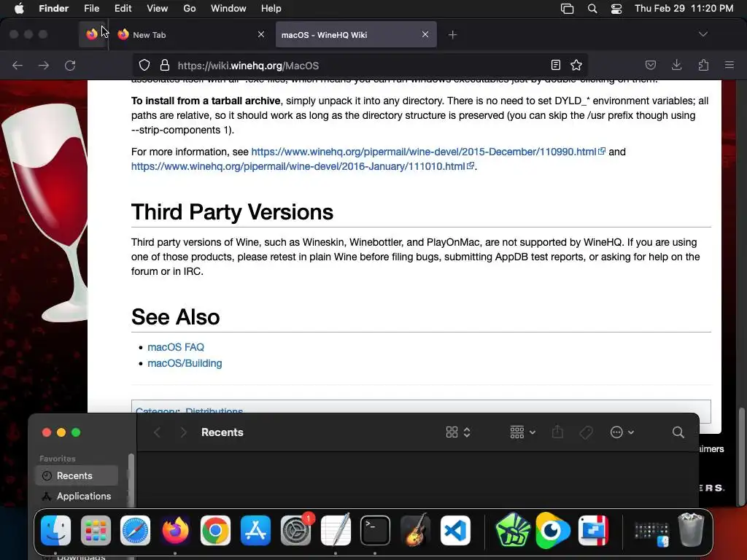Open the View menu
This screenshot has width=747, height=560.
[158, 8]
